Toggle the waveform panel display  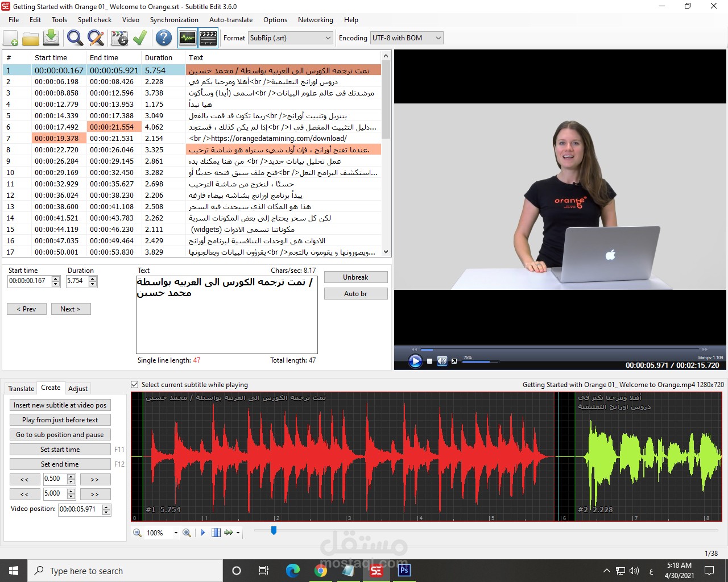[x=187, y=38]
